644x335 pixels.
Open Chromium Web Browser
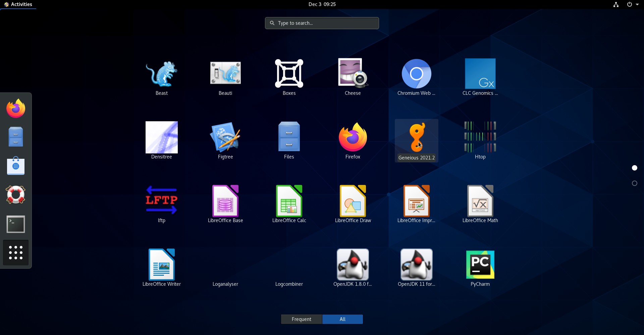coord(416,77)
